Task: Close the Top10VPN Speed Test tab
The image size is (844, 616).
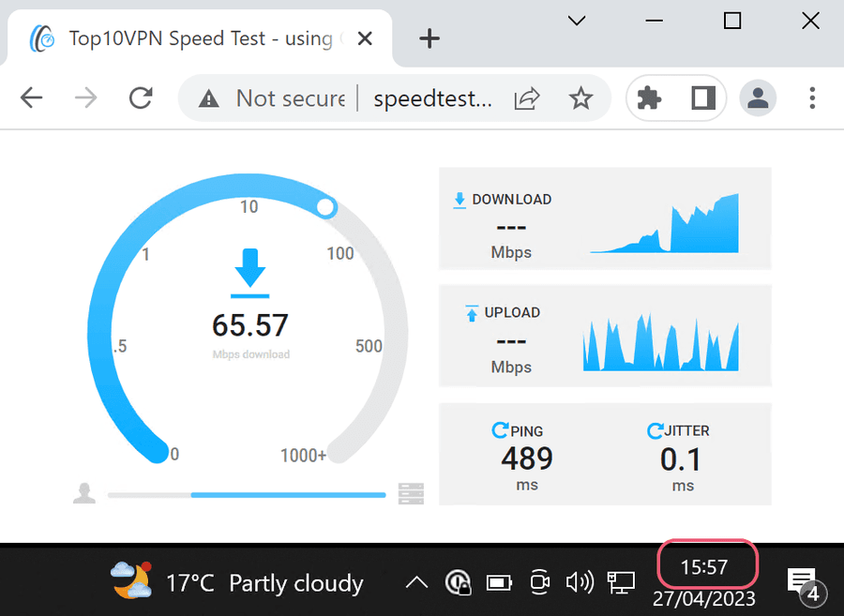Action: click(x=366, y=38)
